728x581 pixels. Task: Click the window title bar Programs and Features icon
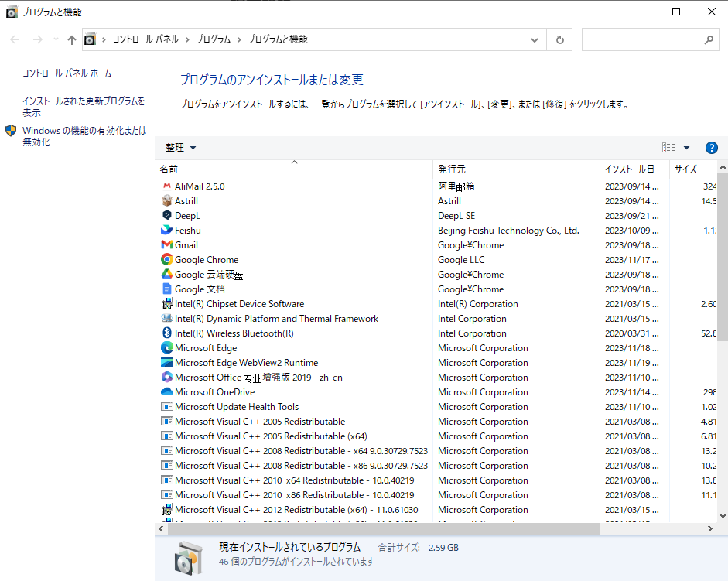coord(12,12)
